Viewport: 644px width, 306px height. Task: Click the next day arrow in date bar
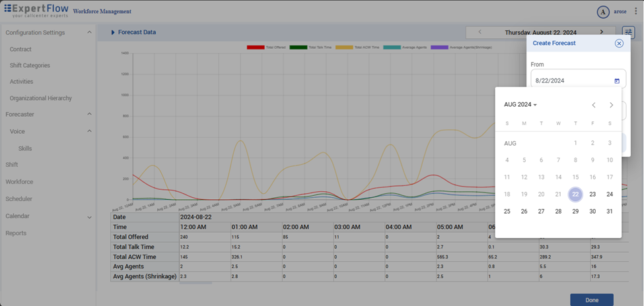[601, 32]
